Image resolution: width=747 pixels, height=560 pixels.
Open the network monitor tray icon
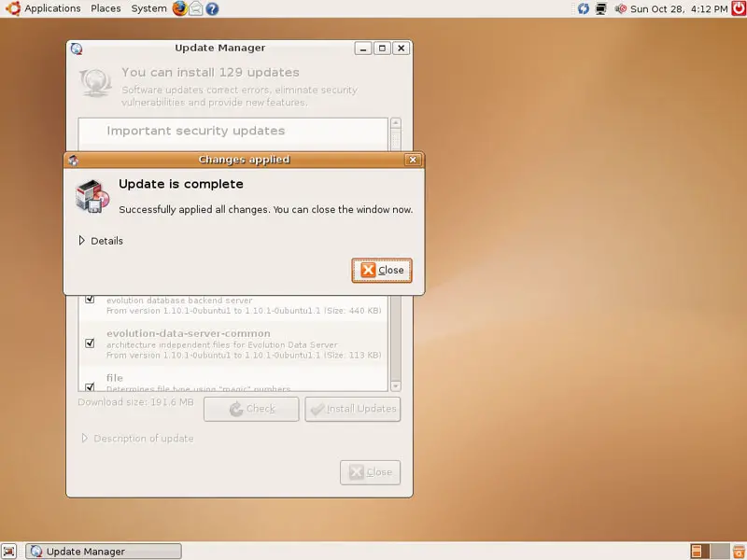pyautogui.click(x=600, y=8)
